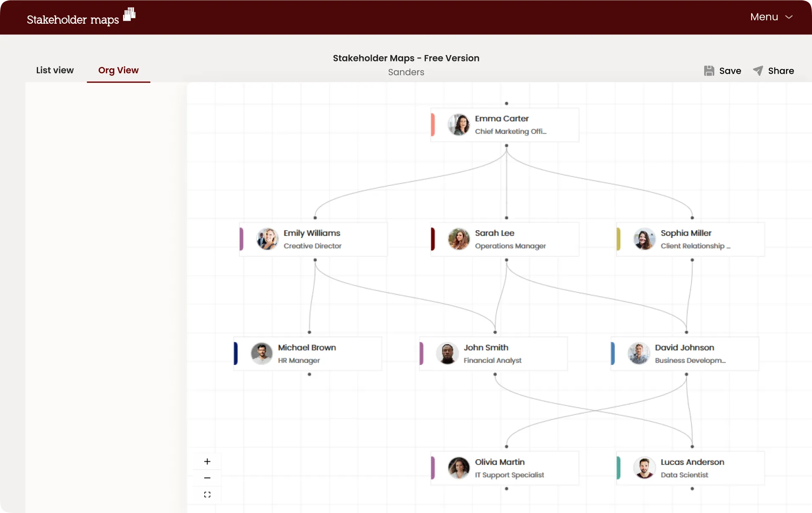This screenshot has width=812, height=513.
Task: Click the Stakeholder maps hand logo icon
Action: click(129, 14)
